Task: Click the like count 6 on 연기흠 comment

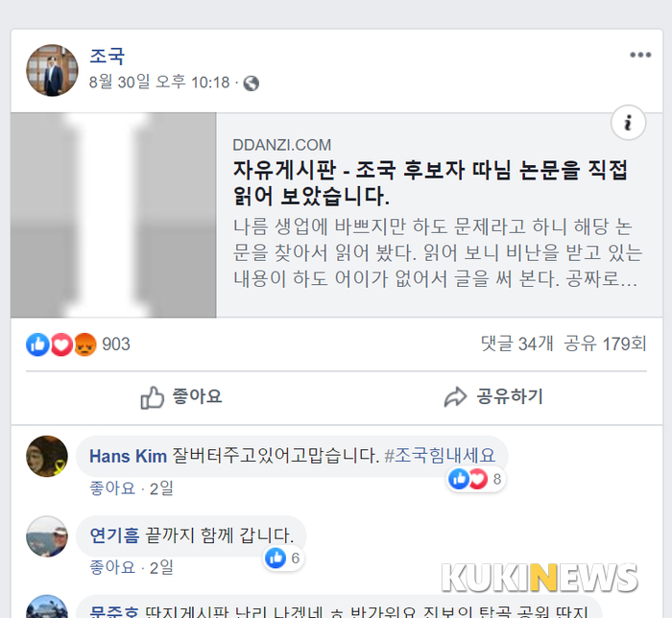Action: 283,559
